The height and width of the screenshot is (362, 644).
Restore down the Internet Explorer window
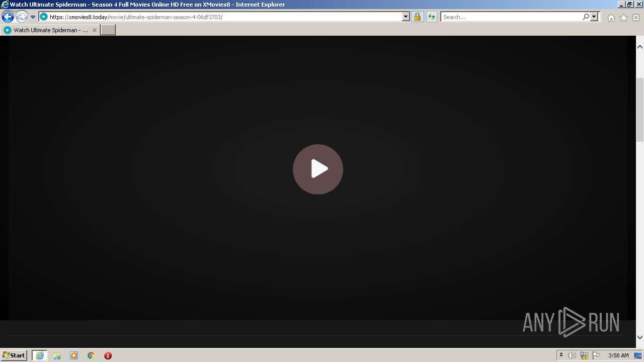[629, 5]
